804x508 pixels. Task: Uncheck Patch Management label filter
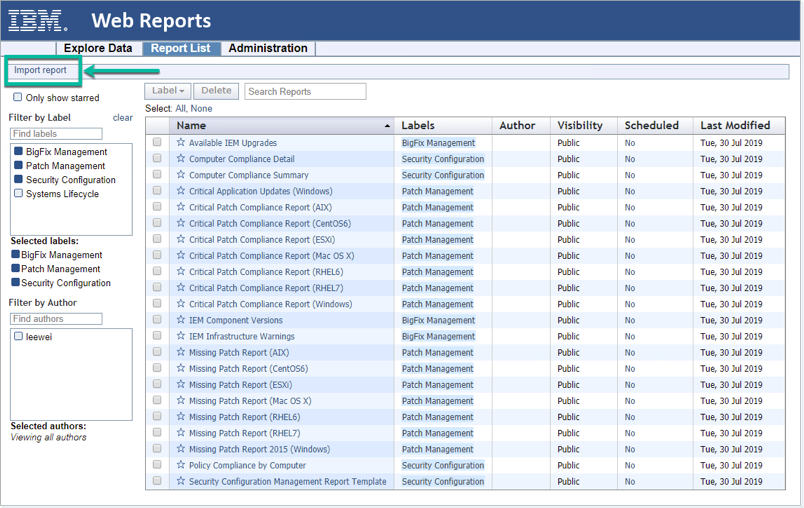point(18,165)
